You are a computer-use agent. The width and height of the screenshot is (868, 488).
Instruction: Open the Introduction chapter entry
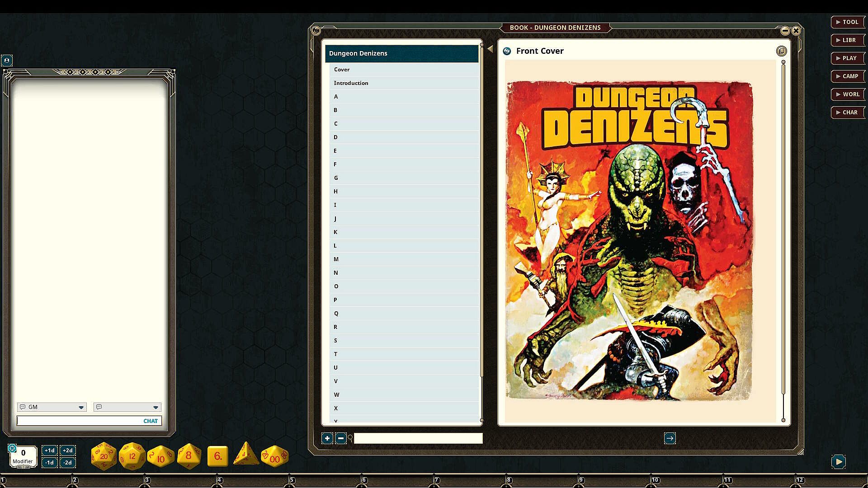[x=351, y=83]
